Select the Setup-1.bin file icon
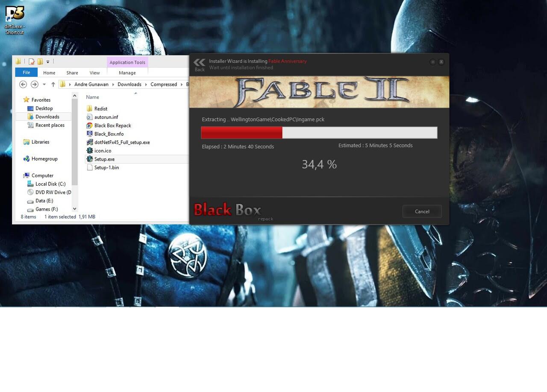This screenshot has width=547, height=392. click(89, 167)
